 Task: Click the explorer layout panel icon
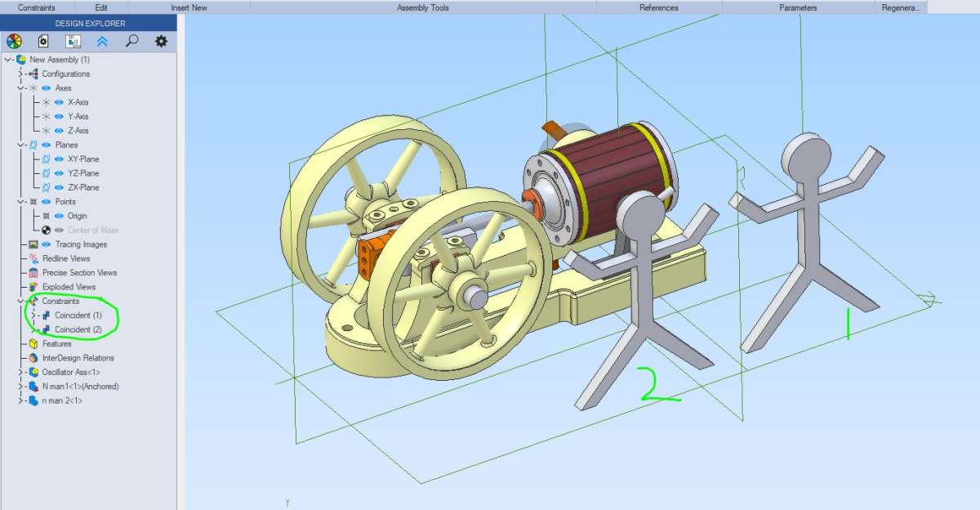(73, 41)
